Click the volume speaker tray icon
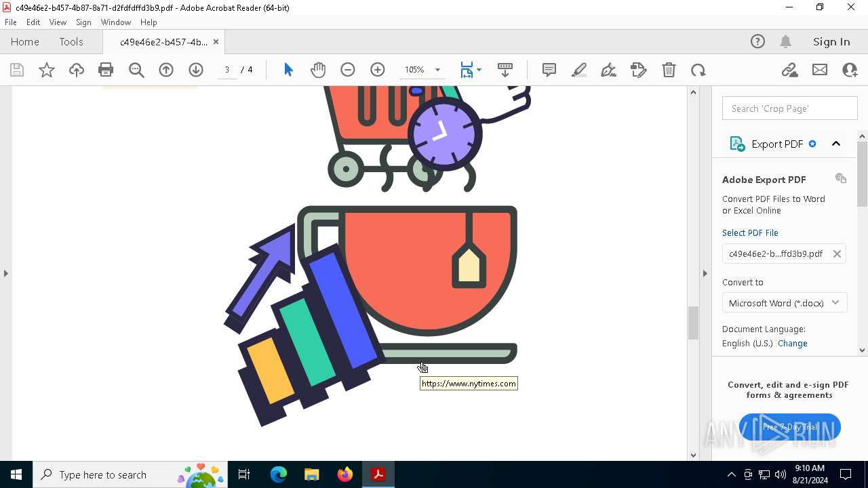 coord(781,474)
